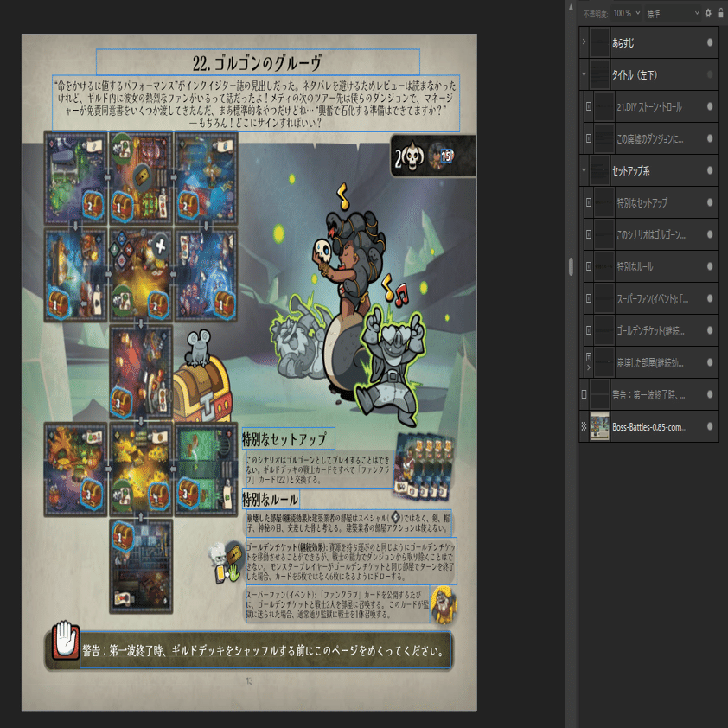Click text frame icon of 特別なルール layer
The height and width of the screenshot is (728, 728).
coord(588,266)
